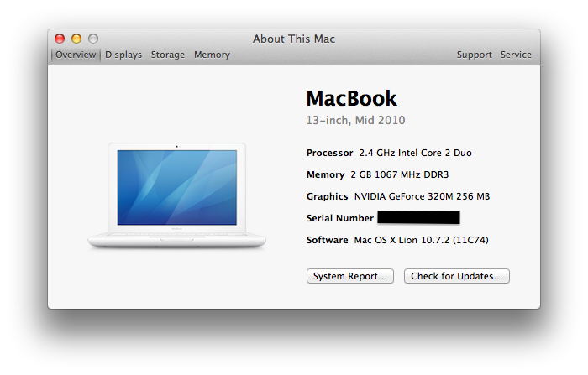Click the Serial Number label
The image size is (588, 375).
pos(339,218)
